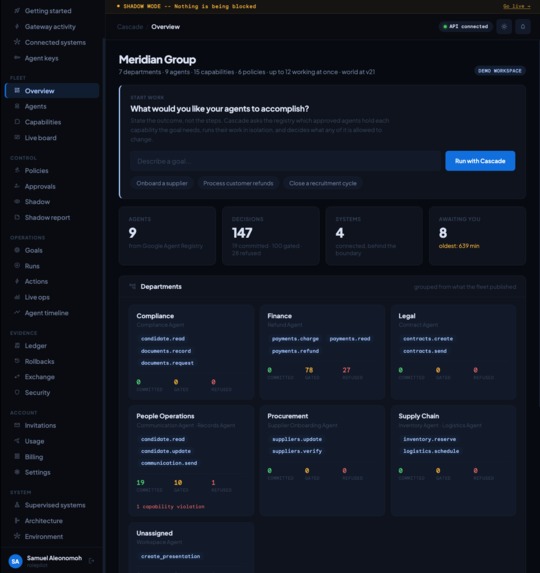Click the Legal department heading
Image resolution: width=540 pixels, height=573 pixels.
(407, 316)
